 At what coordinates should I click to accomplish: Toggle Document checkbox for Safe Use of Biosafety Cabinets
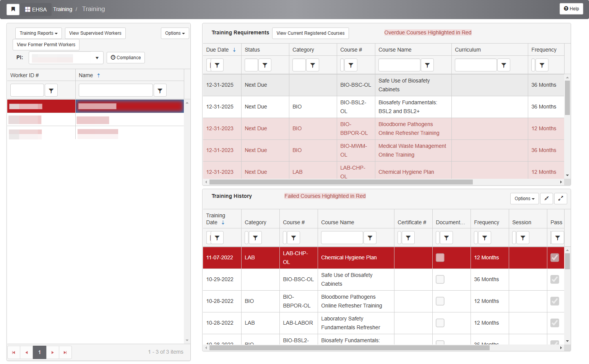point(440,279)
